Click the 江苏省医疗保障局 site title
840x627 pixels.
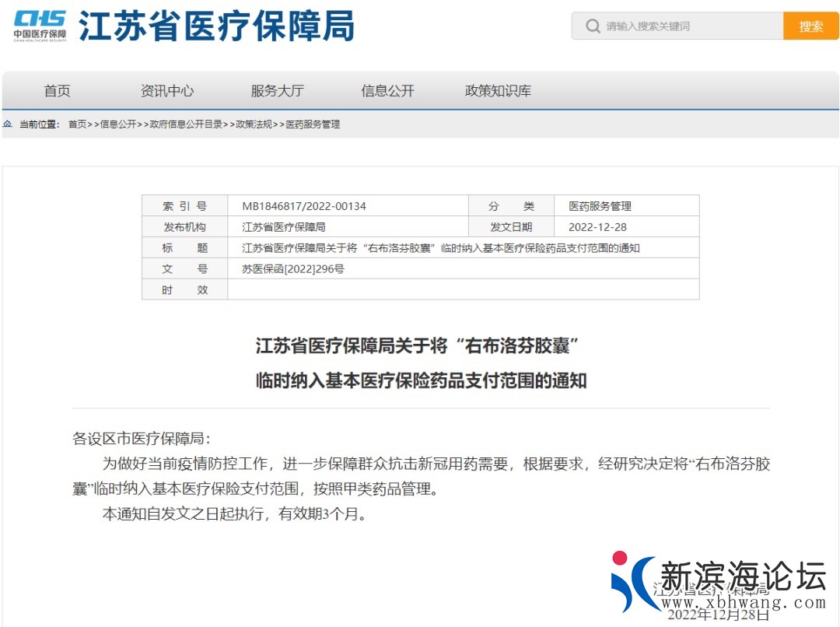(217, 26)
